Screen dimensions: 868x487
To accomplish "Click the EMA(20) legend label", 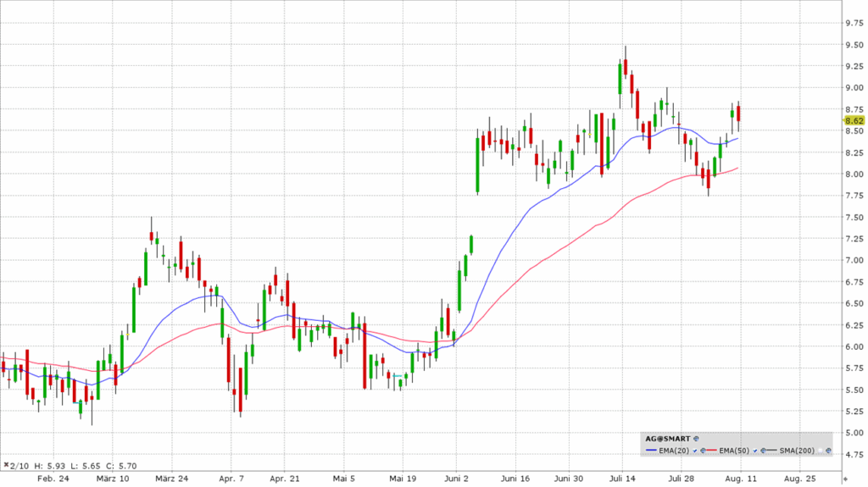I will point(674,451).
